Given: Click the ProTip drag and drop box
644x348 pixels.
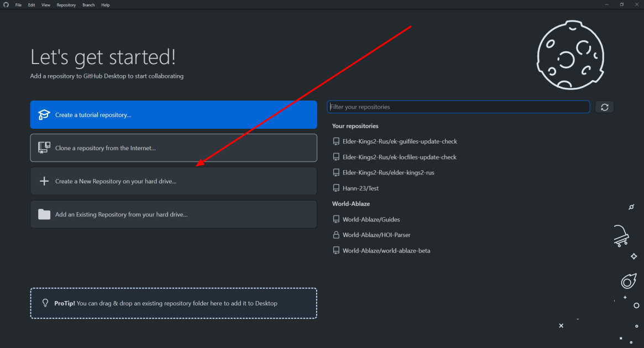Looking at the screenshot, I should (174, 303).
